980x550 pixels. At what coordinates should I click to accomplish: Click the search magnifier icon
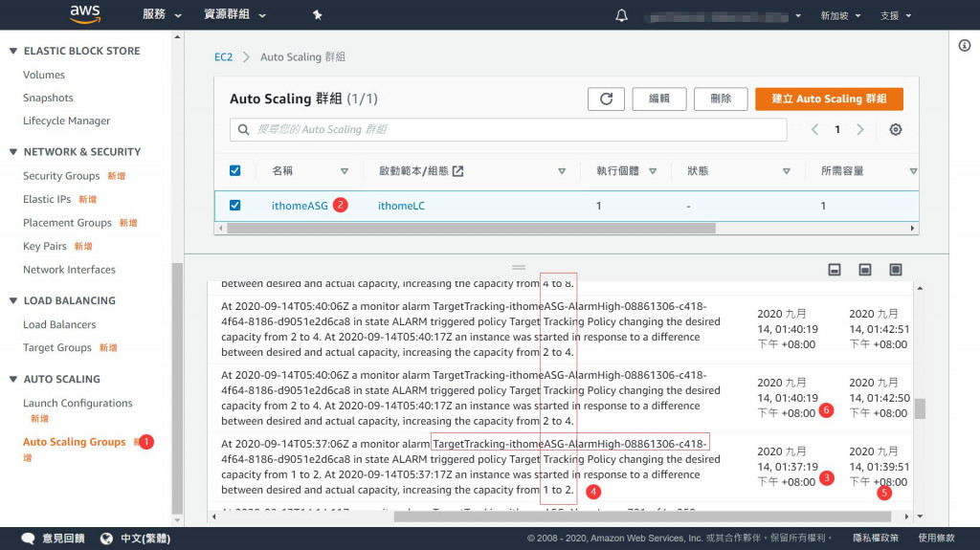[x=244, y=129]
